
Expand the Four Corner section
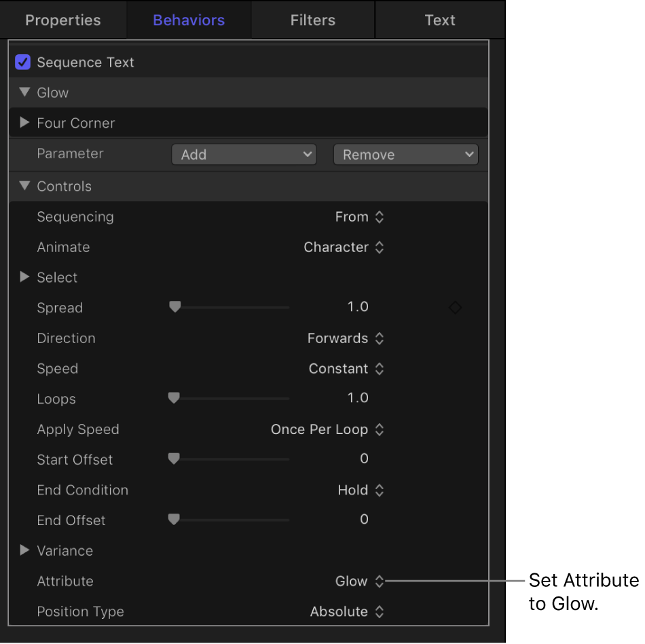24,123
